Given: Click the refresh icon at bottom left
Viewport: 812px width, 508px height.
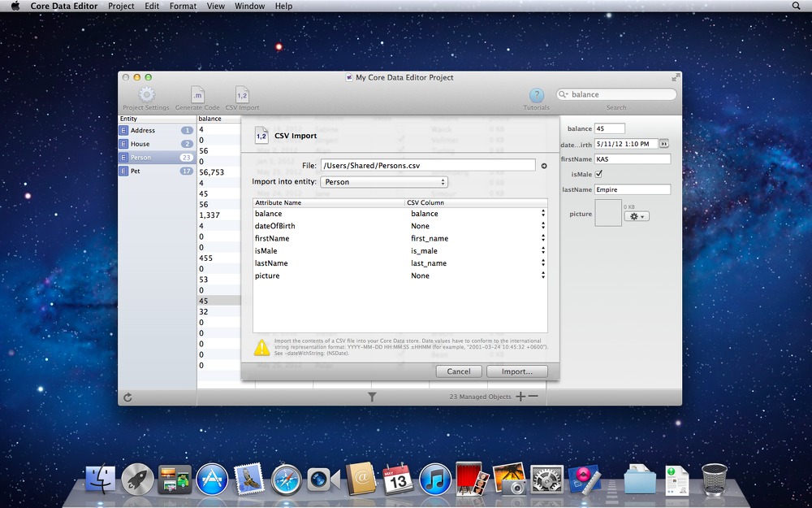Looking at the screenshot, I should 128,397.
